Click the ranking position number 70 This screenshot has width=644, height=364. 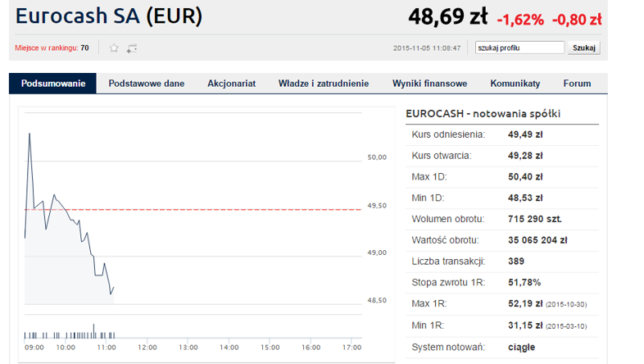tap(84, 48)
